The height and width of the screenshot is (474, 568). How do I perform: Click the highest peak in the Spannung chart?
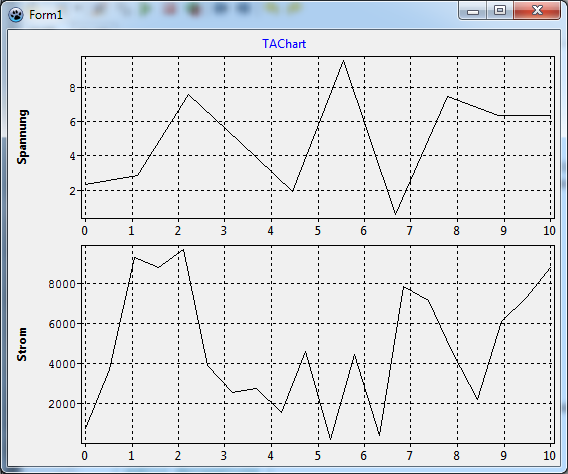tap(343, 61)
